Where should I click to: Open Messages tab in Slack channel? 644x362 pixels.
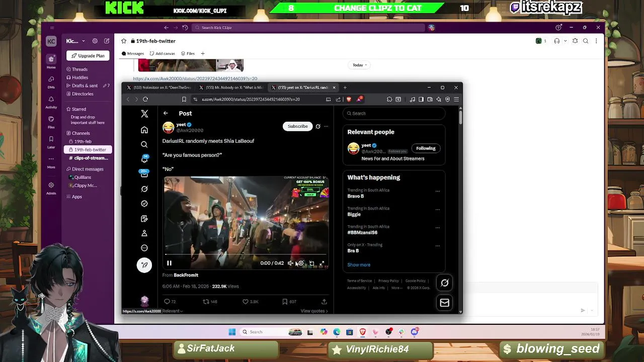[133, 54]
